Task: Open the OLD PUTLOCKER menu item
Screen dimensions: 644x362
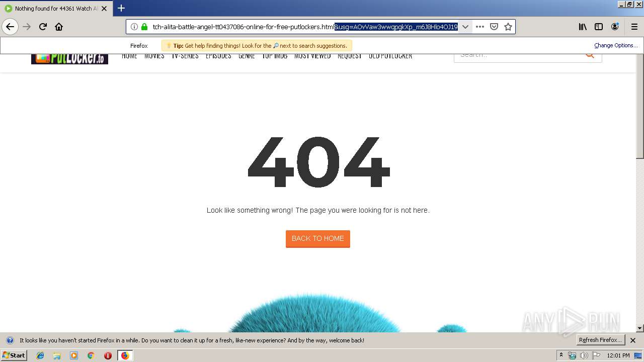Action: tap(390, 56)
